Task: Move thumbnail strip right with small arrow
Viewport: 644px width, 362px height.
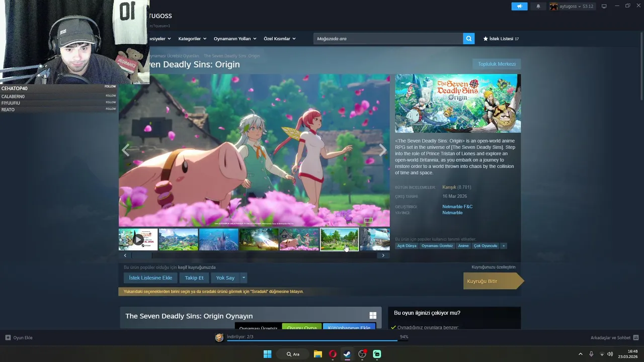Action: coord(383,255)
